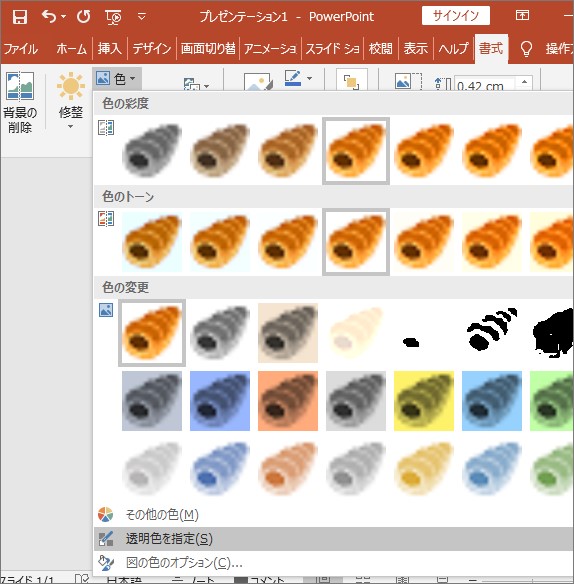Apply dark blue-gray recolor thumbnail

(x=152, y=401)
